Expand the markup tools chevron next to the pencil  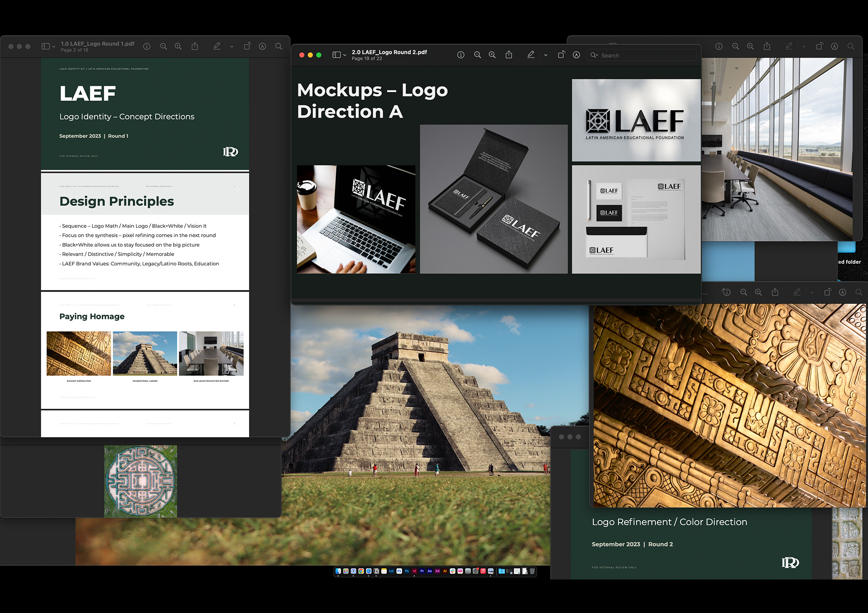coord(546,55)
